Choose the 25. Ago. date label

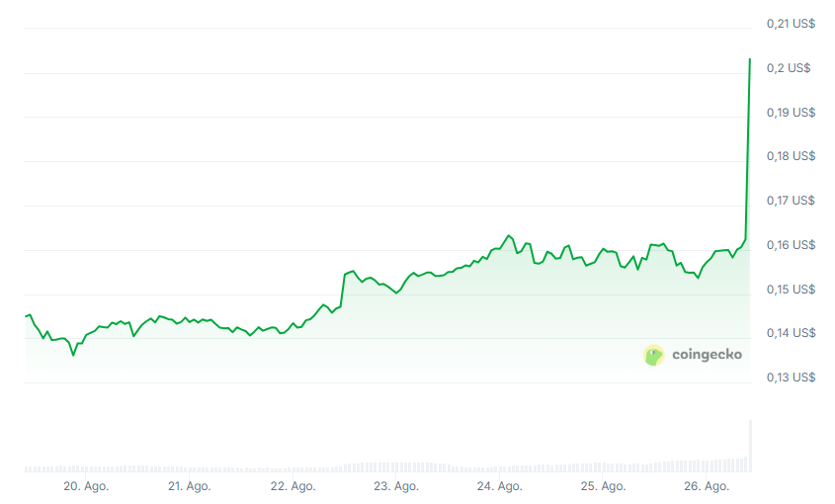coord(603,486)
